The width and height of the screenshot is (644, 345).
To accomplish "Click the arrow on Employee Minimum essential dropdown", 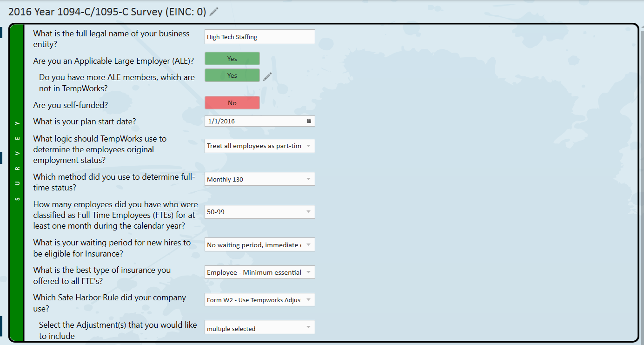I will pos(309,272).
